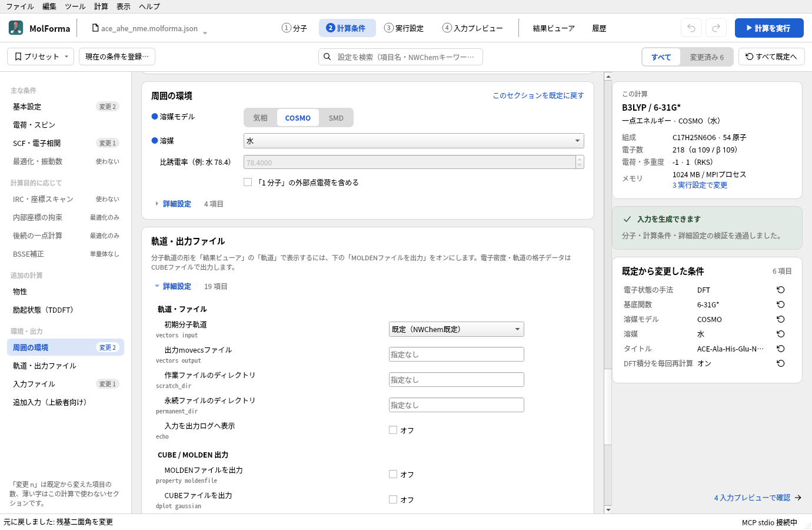
Task: Go to step 4 入力プレビュー tab
Action: pyautogui.click(x=472, y=28)
